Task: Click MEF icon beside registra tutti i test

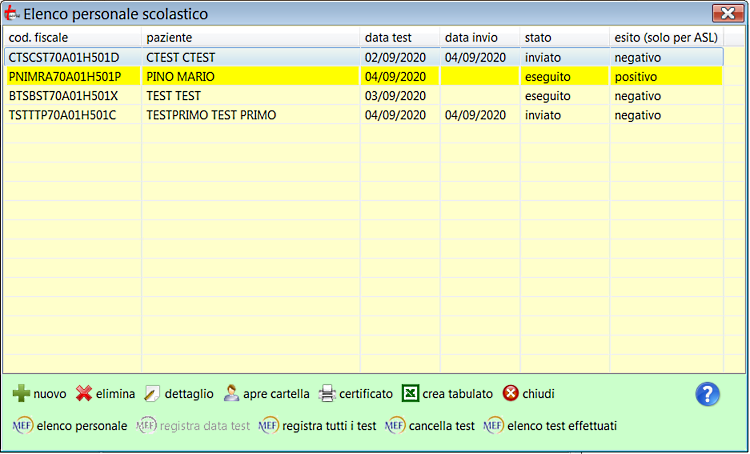Action: tap(268, 425)
